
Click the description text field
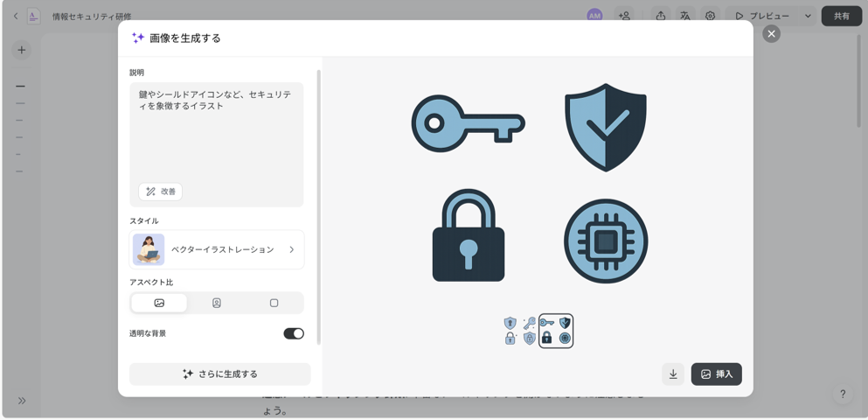[x=217, y=144]
